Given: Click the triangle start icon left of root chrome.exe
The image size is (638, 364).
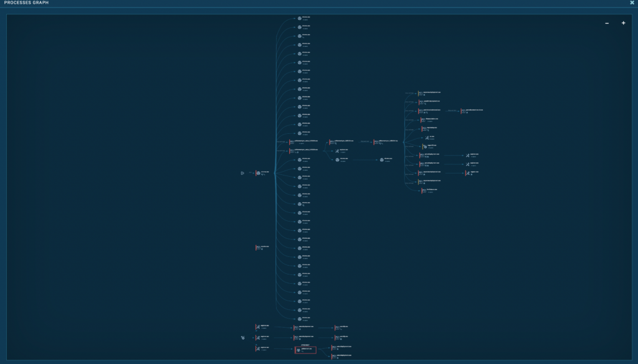Looking at the screenshot, I should pyautogui.click(x=242, y=173).
